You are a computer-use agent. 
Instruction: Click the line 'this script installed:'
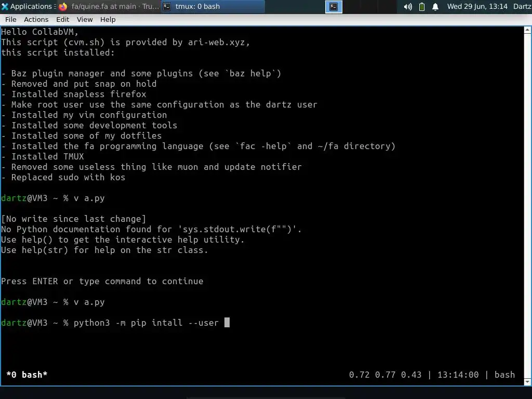[58, 52]
